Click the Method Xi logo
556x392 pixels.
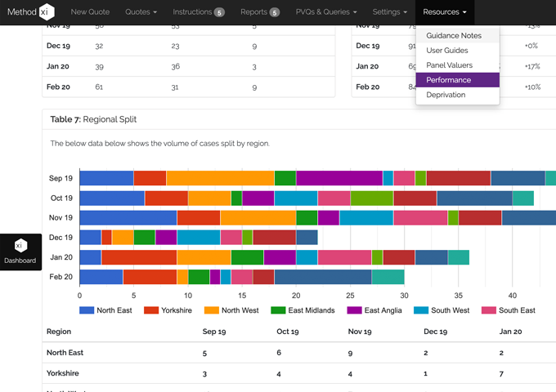(30, 12)
